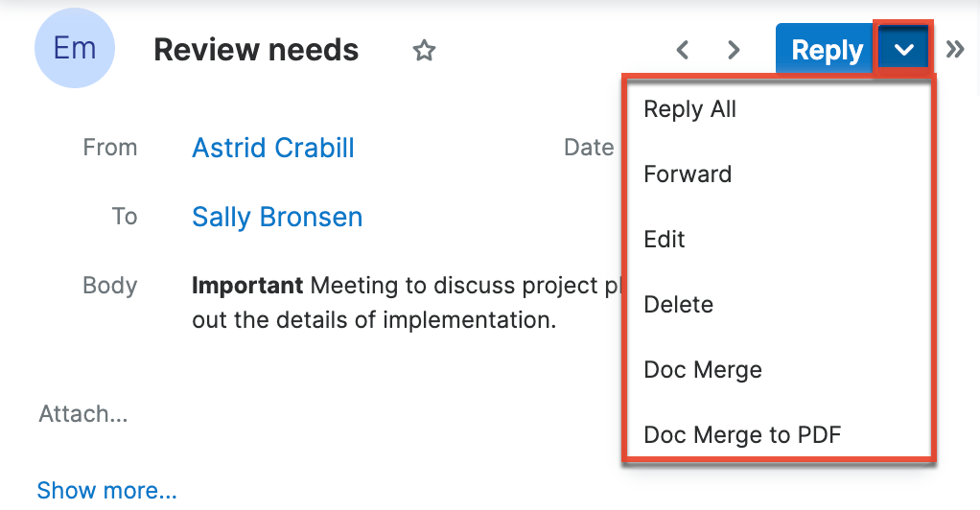Screen dimensions: 980x510
Task: Select Doc Merge menu option
Action: click(703, 370)
